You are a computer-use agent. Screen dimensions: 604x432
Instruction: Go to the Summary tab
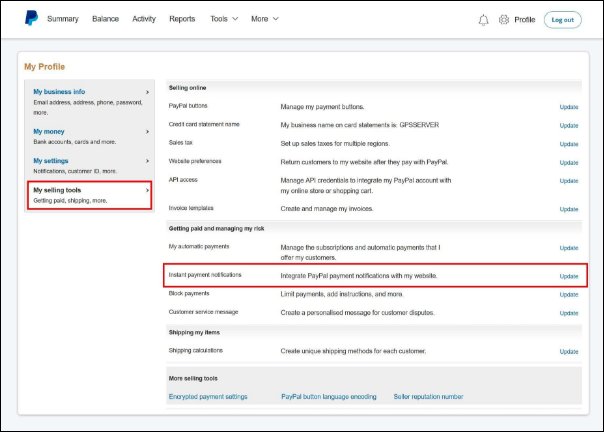(63, 18)
